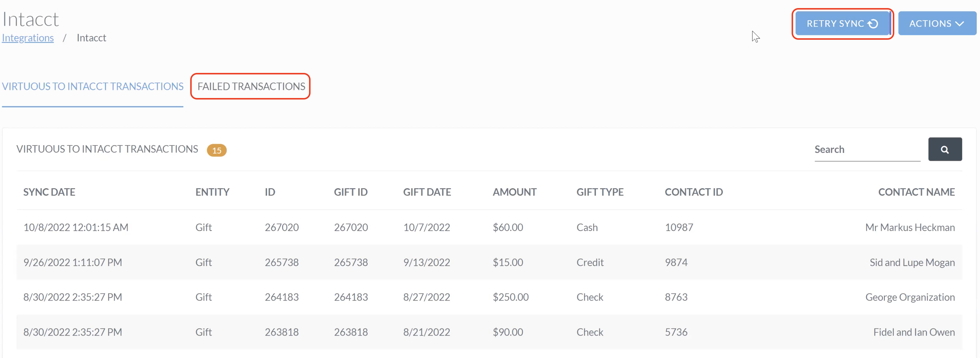
Task: Click contact name George Organization
Action: tap(910, 297)
